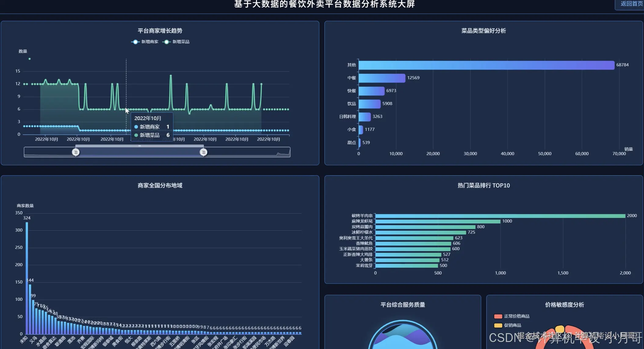Select the 麻辣龙虾尾 bar valued 1000
Viewport: 644px width, 349px height.
[x=437, y=221]
